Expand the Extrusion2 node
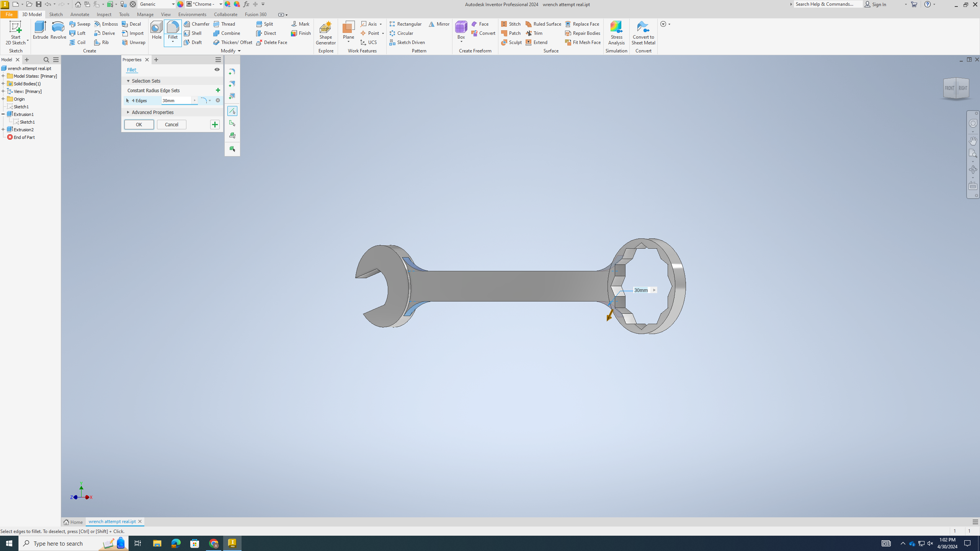 [x=3, y=129]
